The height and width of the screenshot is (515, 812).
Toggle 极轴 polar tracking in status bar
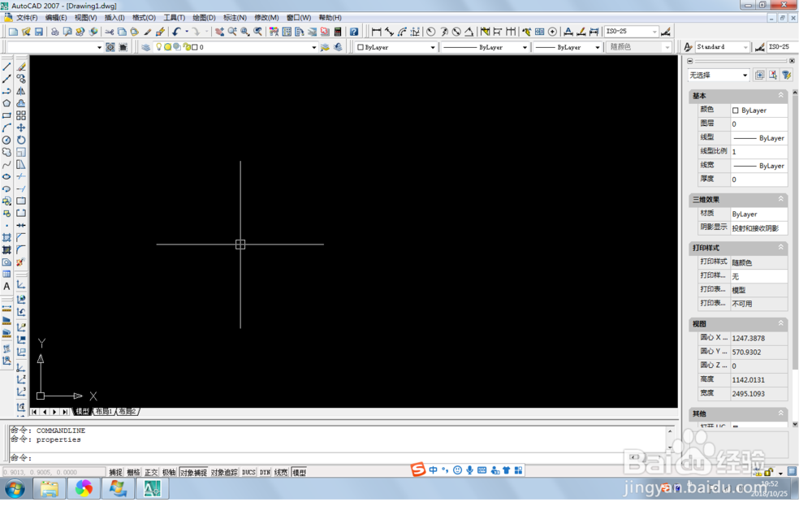coord(169,473)
